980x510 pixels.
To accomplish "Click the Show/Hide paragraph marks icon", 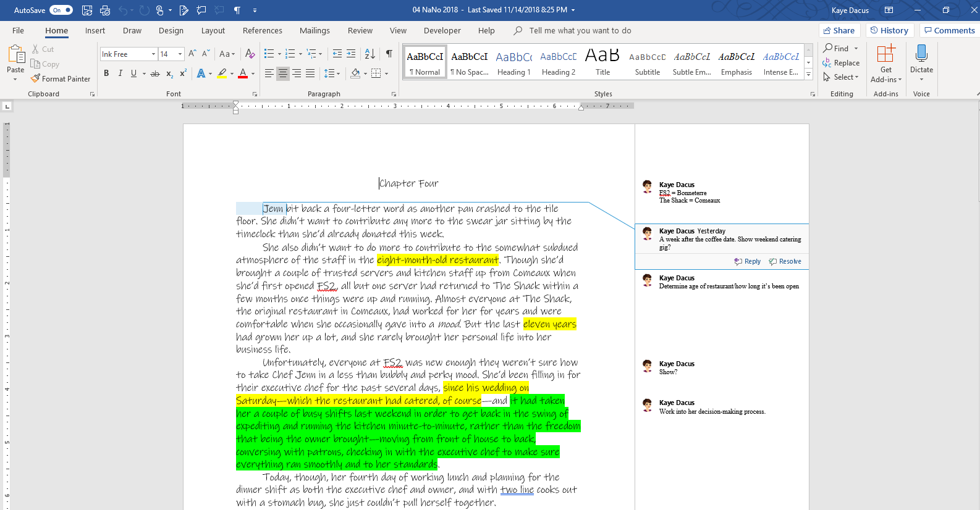I will click(389, 54).
